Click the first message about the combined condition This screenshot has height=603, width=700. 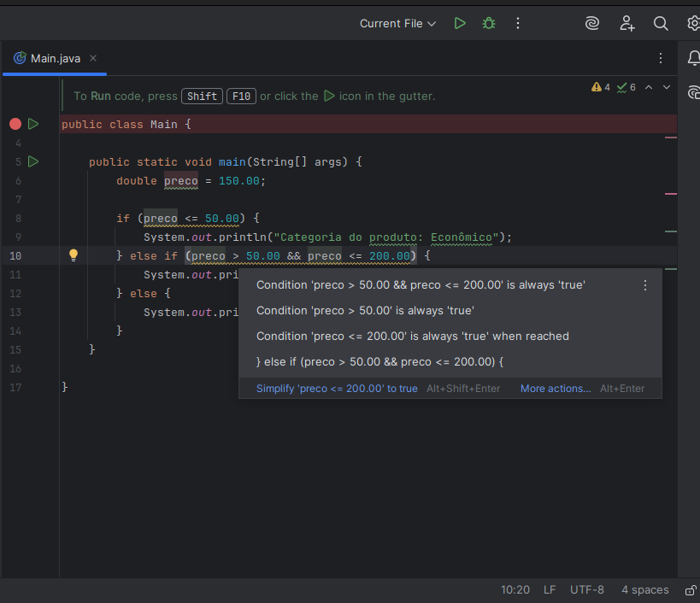(421, 285)
